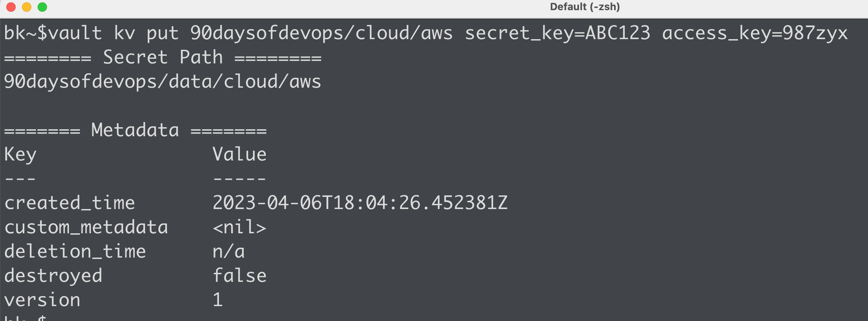Click the secret_key=ABC123 argument
This screenshot has width=868, height=321.
557,34
